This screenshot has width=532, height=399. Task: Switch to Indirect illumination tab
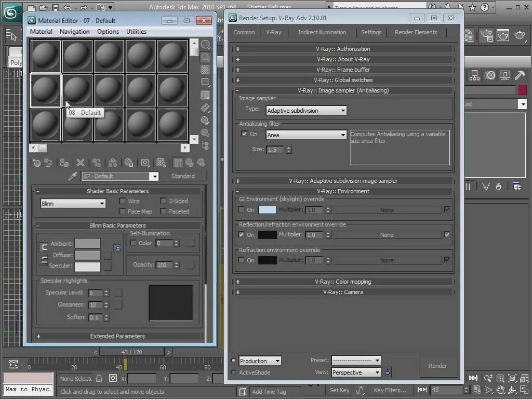[x=322, y=32]
